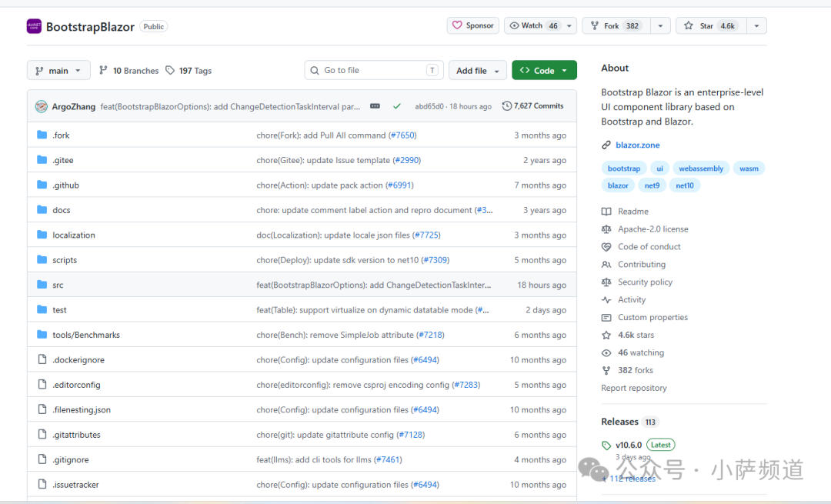Open the .gitattributes file
This screenshot has height=504, width=831.
click(x=76, y=435)
